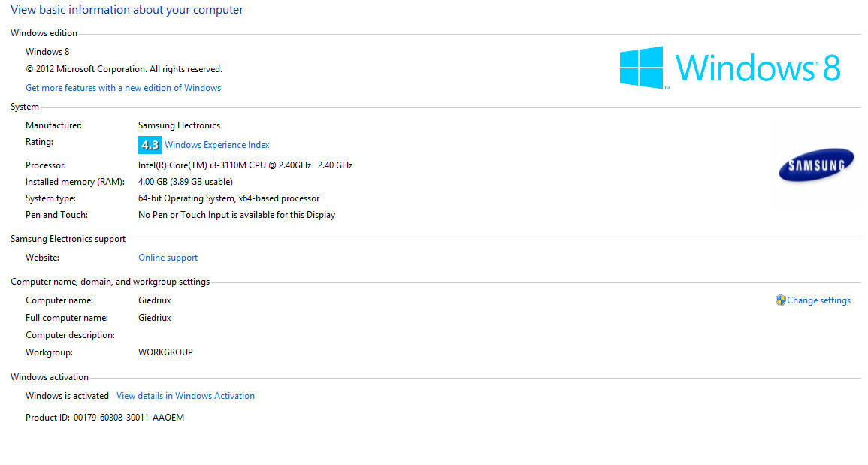The image size is (868, 465).
Task: Click the System section header
Action: (x=25, y=107)
